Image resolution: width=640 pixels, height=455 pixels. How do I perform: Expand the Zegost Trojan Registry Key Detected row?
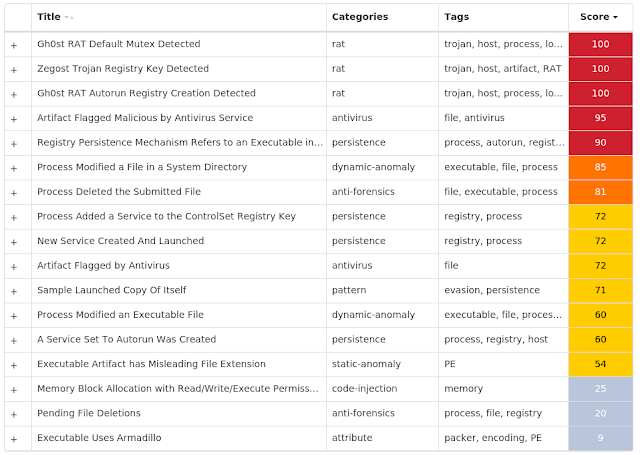tap(14, 70)
